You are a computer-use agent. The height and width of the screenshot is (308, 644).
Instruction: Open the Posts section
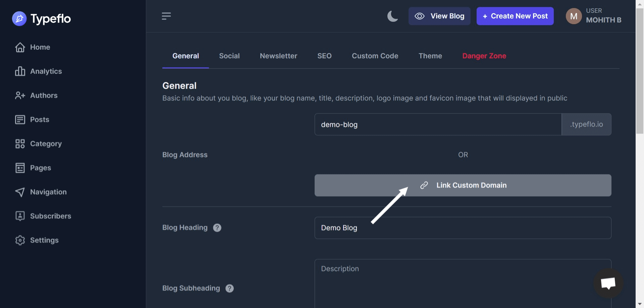(40, 119)
